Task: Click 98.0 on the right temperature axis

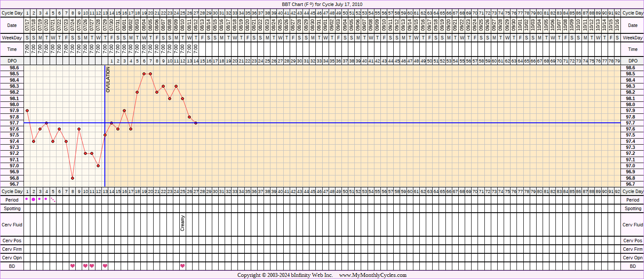Action: click(630, 104)
